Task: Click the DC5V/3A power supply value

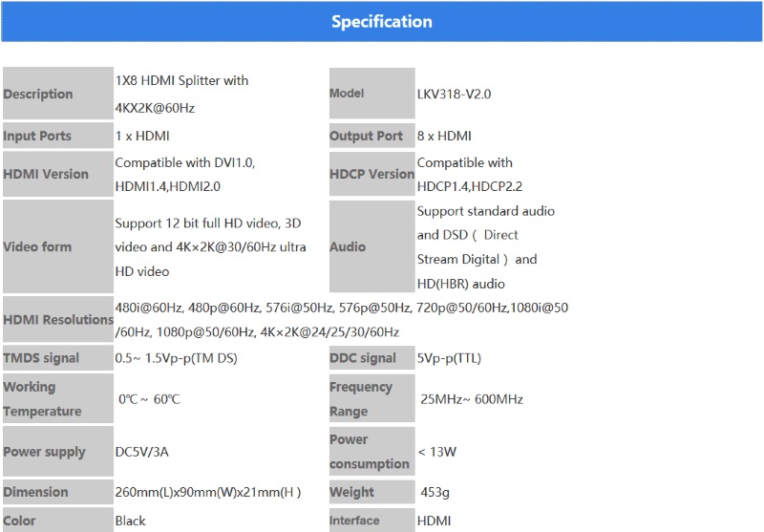Action: (141, 452)
